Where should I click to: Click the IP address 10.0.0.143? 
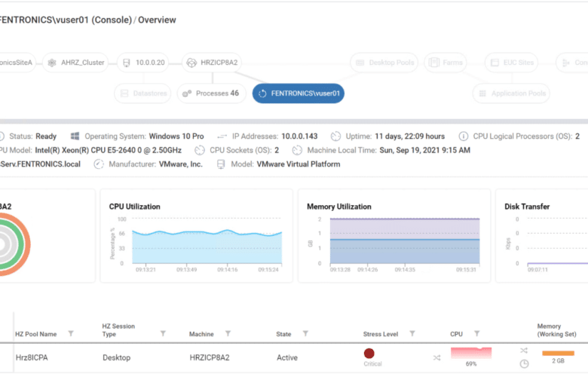click(x=299, y=136)
